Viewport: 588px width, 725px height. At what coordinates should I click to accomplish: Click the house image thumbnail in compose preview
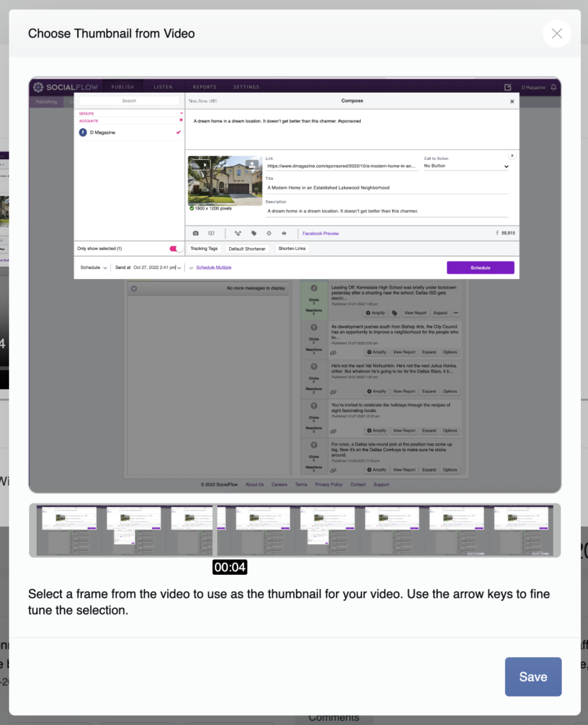coord(225,181)
